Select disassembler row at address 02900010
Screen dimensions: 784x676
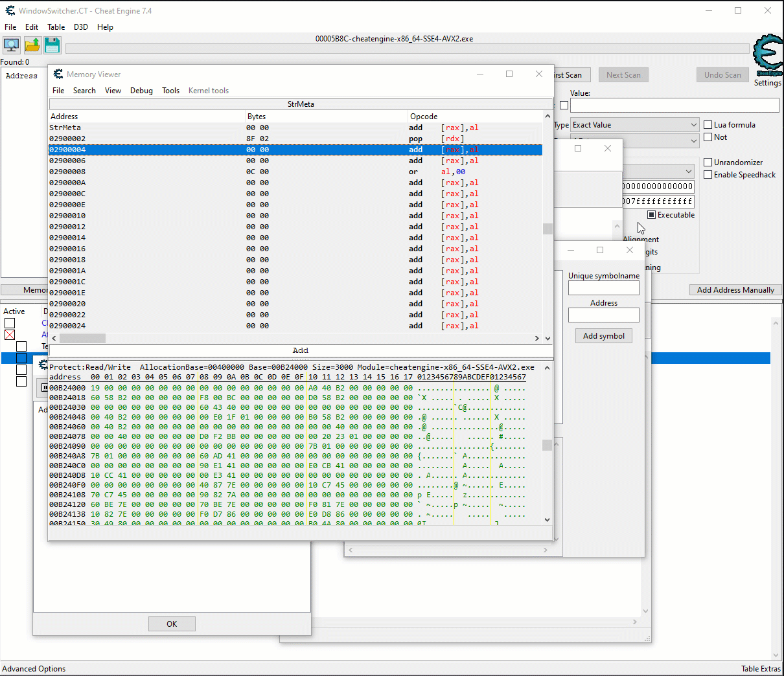295,216
